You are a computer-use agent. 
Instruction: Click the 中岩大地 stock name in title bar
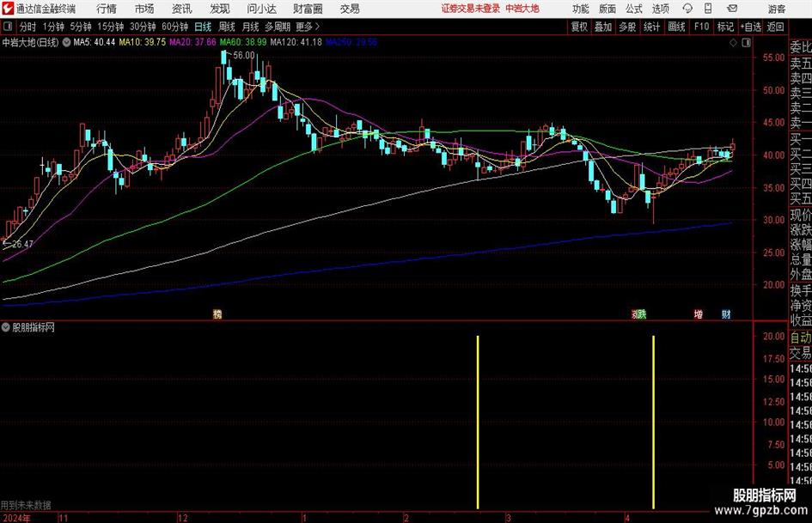(522, 9)
